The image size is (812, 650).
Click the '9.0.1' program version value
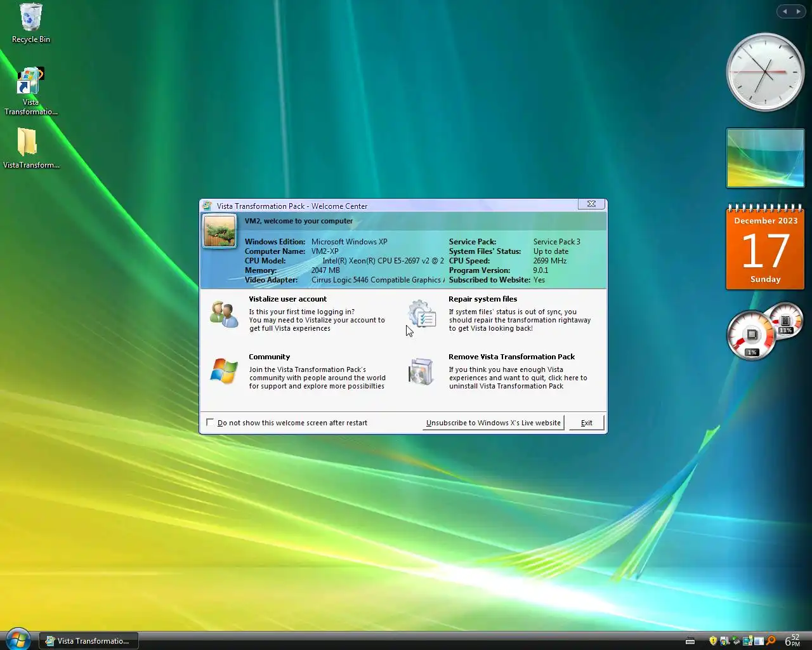[x=540, y=270]
